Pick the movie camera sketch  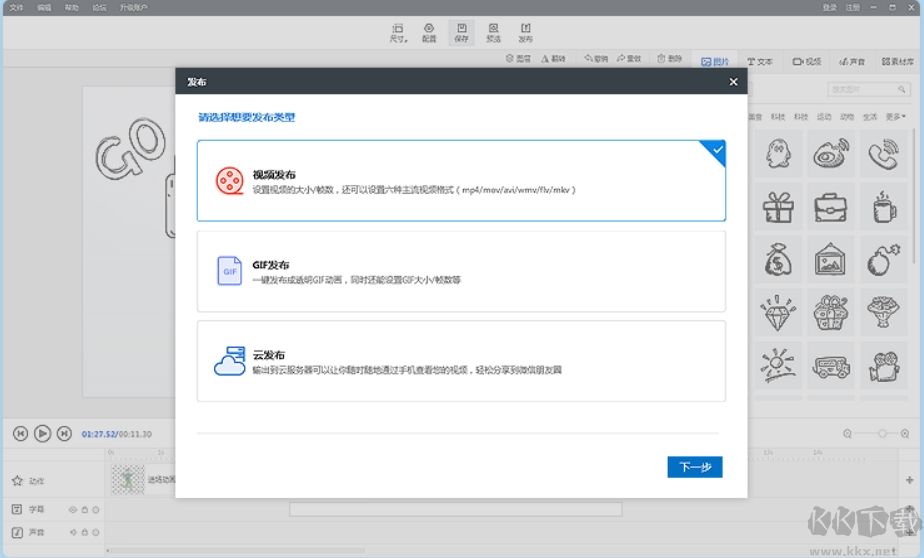[883, 365]
